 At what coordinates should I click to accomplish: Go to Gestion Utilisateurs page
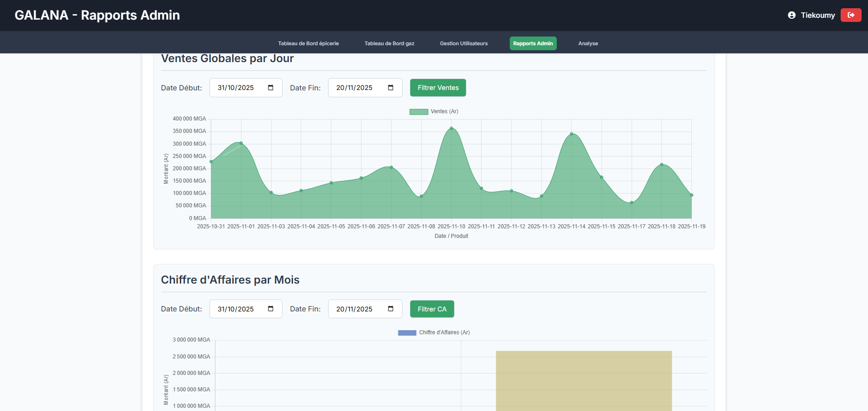pyautogui.click(x=464, y=43)
